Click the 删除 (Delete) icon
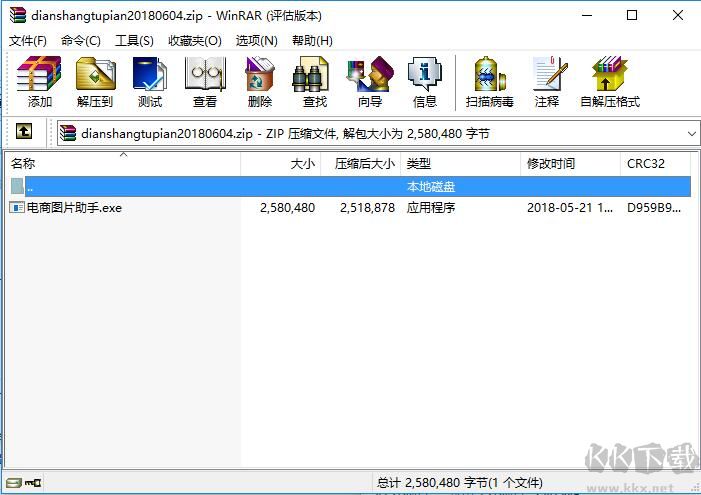 [260, 82]
